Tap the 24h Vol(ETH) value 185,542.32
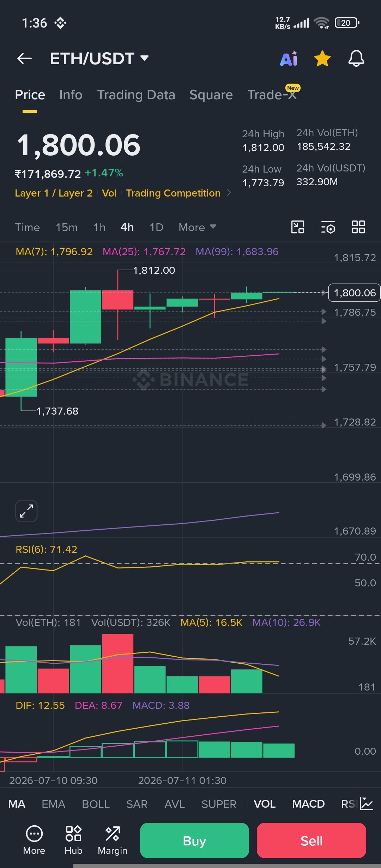The width and height of the screenshot is (381, 868). tap(323, 146)
